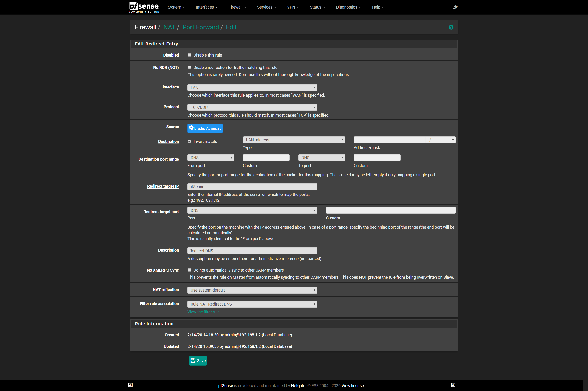Click the System menu item
Screen dimensions: 588x391
(x=177, y=7)
